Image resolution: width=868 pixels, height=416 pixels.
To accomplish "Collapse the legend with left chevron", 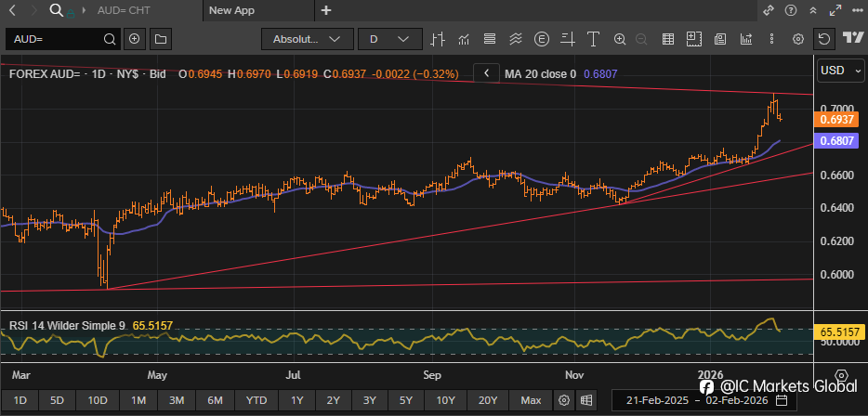I will click(x=486, y=73).
